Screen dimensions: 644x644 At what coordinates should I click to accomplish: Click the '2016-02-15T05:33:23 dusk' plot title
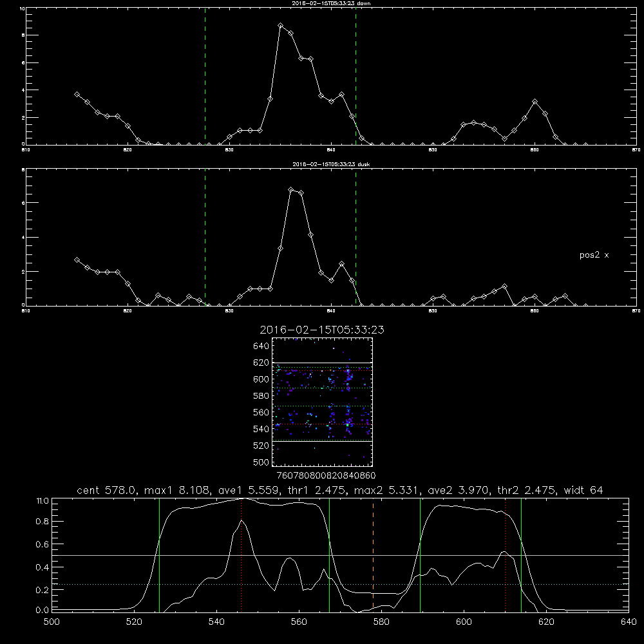(331, 164)
